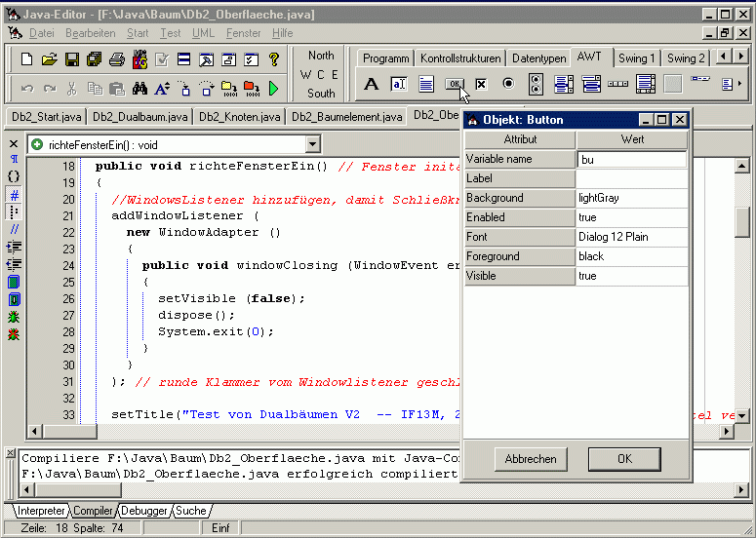Open the UML menu
The height and width of the screenshot is (538, 756).
203,33
